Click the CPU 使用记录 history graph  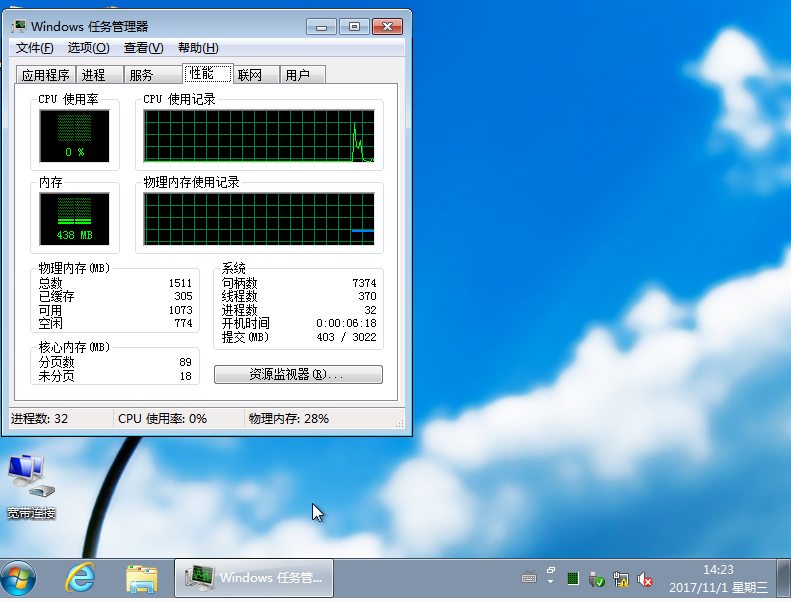pos(259,136)
